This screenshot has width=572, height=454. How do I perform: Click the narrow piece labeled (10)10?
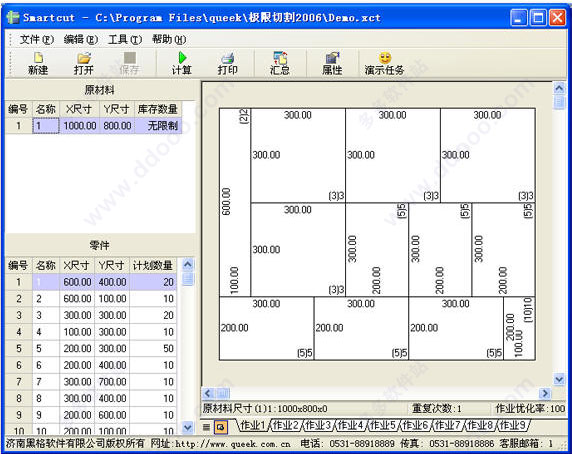pos(519,329)
